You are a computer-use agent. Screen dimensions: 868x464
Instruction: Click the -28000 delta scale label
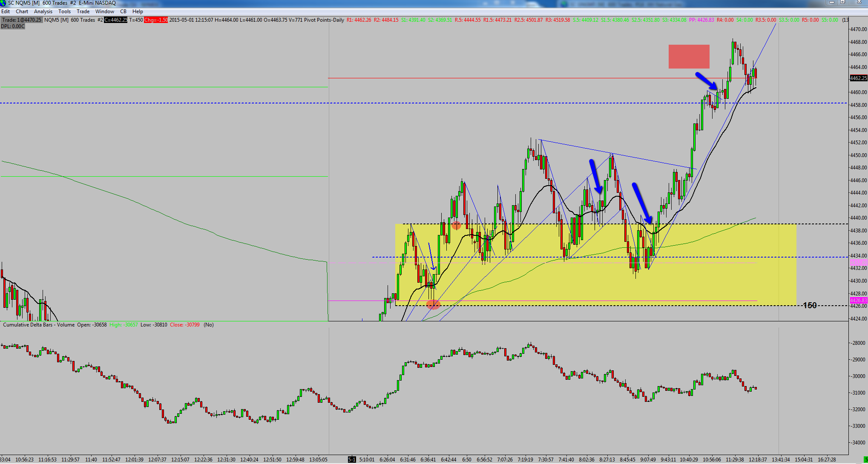point(858,343)
